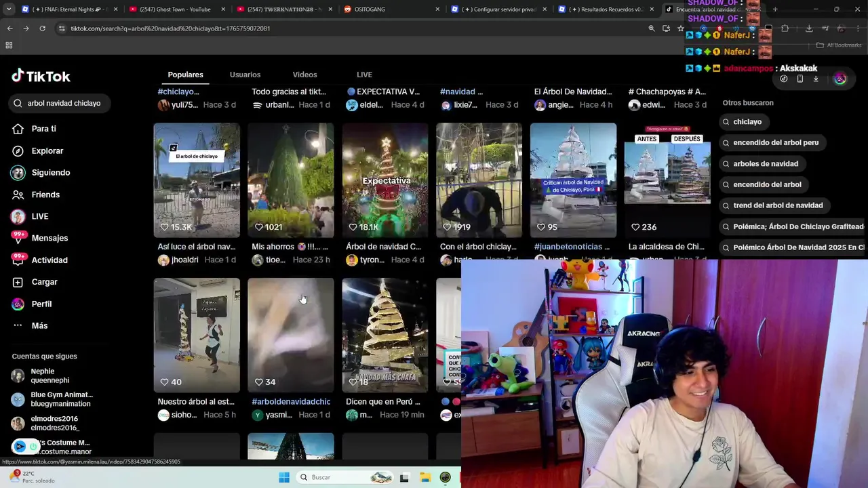Click the browser forward arrow
This screenshot has width=868, height=488.
point(26,28)
